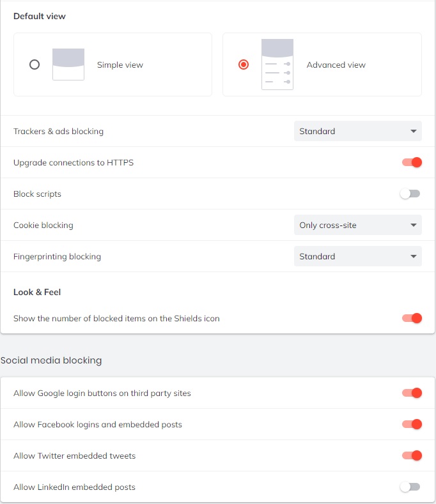Click the Simple view label text

(x=120, y=65)
